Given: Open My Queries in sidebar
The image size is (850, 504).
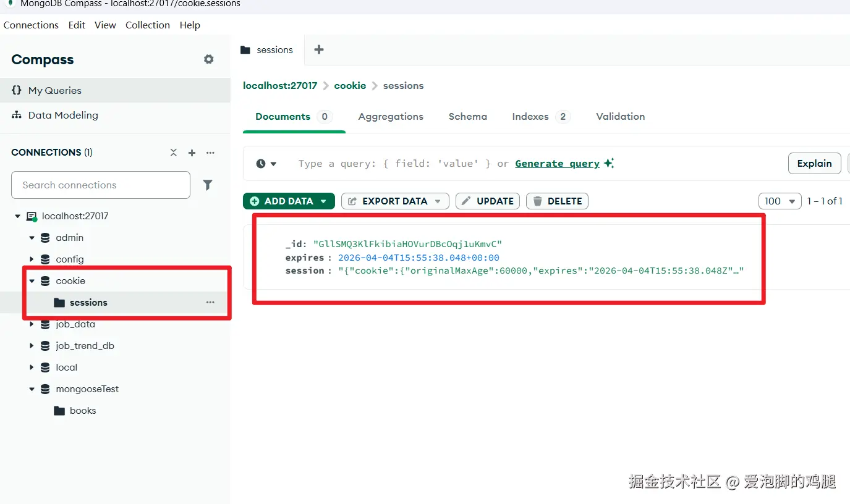Looking at the screenshot, I should 115,90.
